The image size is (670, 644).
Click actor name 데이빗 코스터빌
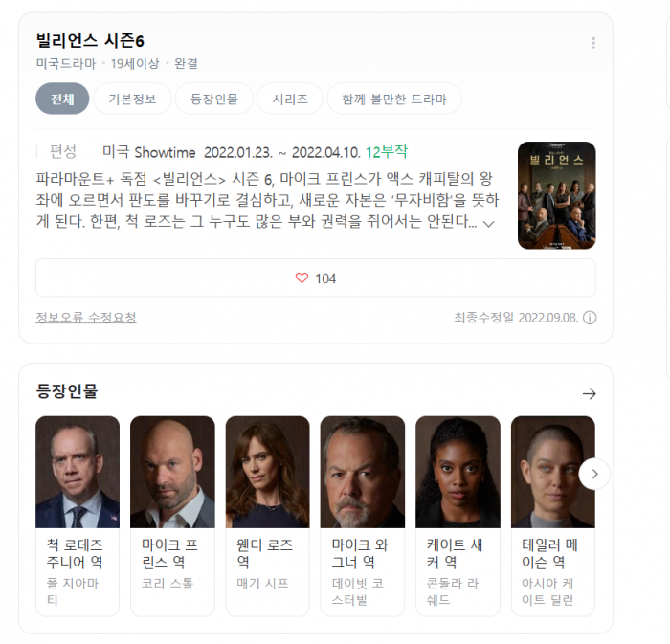click(x=358, y=591)
